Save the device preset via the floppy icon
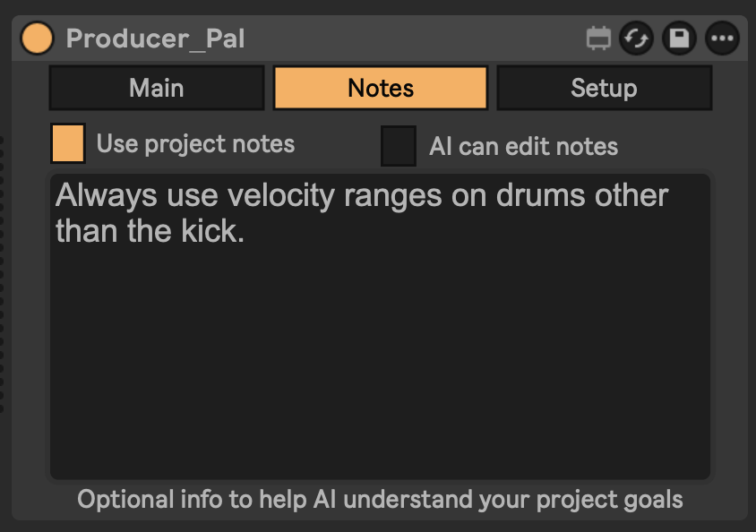Screen dimensions: 756x532 click(678, 39)
